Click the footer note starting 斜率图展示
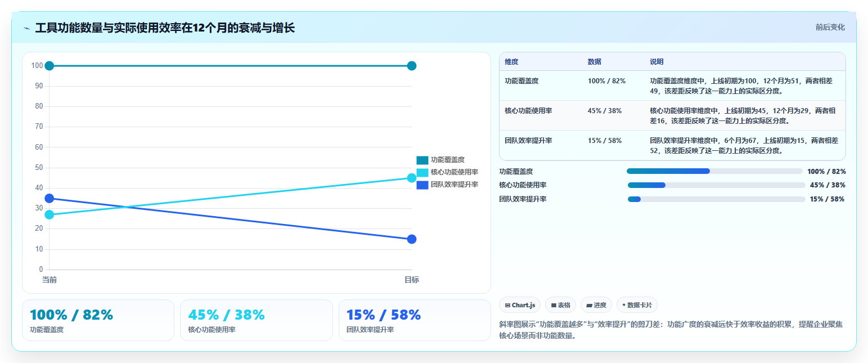The width and height of the screenshot is (868, 363). [671, 330]
